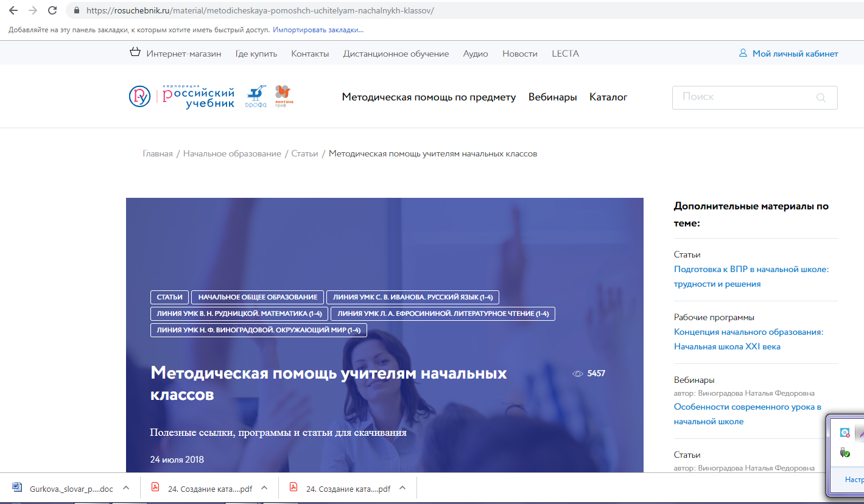Click the Word icon of Gurkova download

click(x=17, y=488)
